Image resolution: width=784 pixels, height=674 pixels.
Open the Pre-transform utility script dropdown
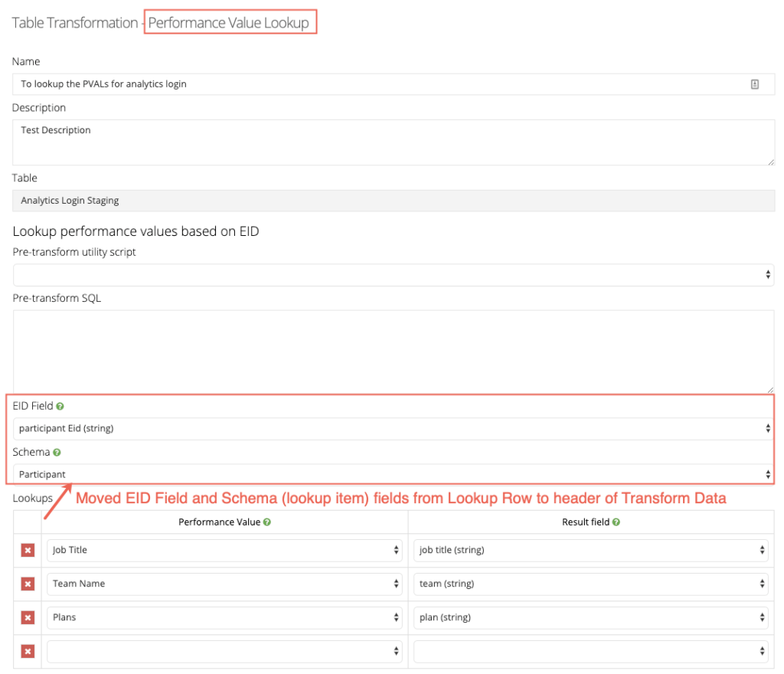pyautogui.click(x=394, y=275)
